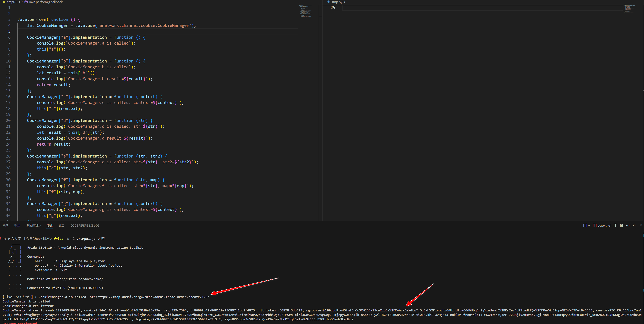The image size is (644, 324).
Task: Switch to the 问题 panel tab
Action: point(6,226)
